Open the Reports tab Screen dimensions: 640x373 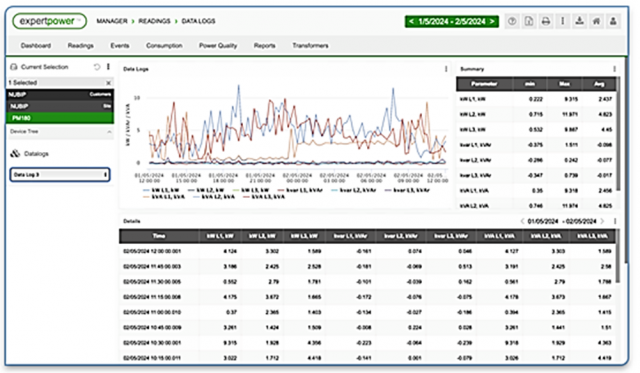[264, 46]
